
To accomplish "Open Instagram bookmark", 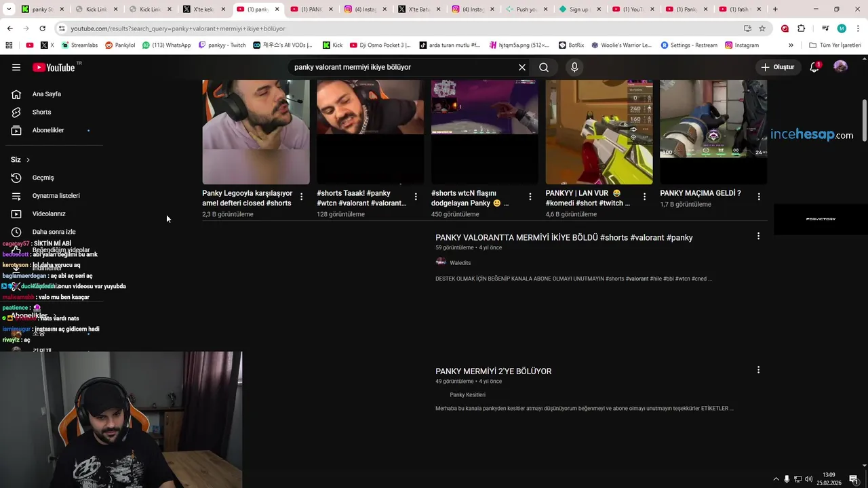I will 742,45.
